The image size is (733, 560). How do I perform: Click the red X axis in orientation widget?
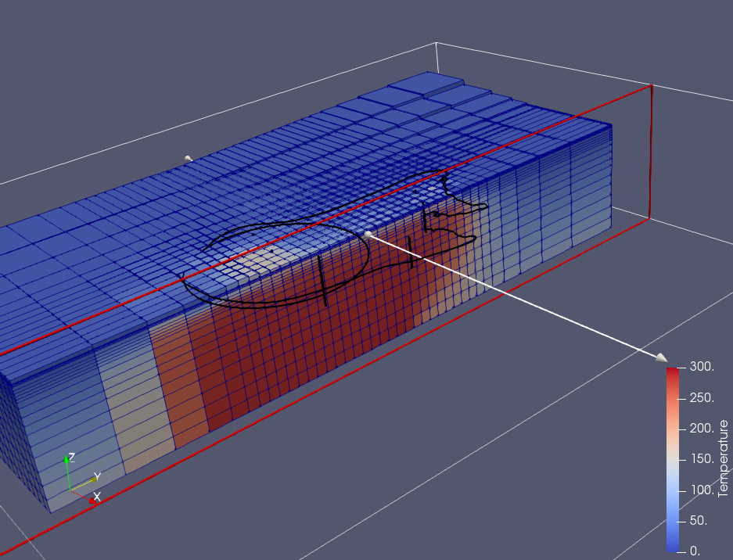[x=85, y=496]
